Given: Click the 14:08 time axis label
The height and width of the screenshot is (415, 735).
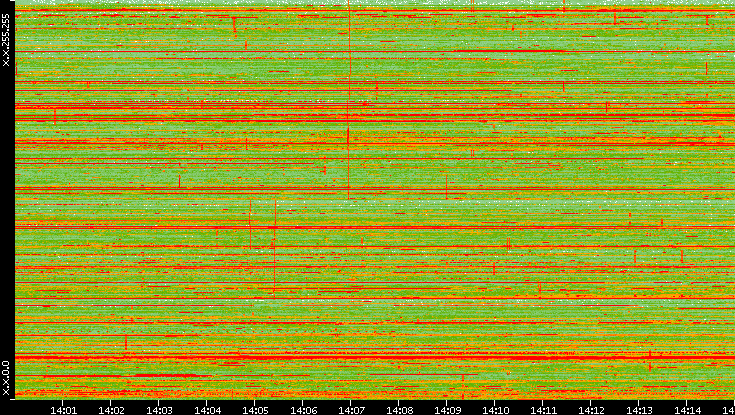Looking at the screenshot, I should (x=399, y=410).
